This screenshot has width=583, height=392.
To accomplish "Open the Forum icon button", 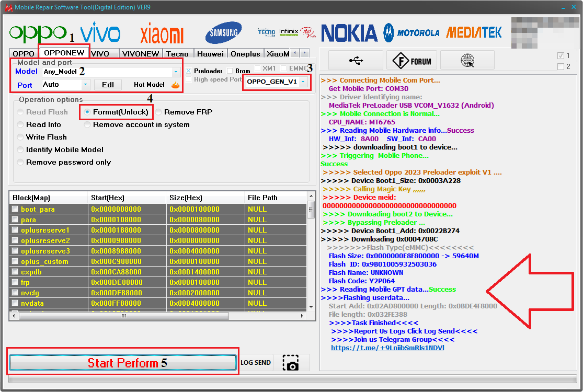I will tap(411, 60).
